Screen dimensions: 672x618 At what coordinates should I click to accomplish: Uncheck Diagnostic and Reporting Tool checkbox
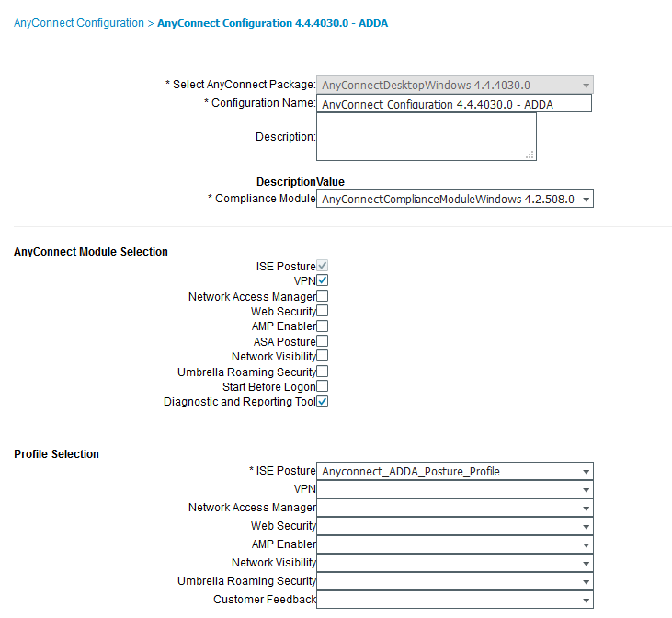click(x=323, y=402)
